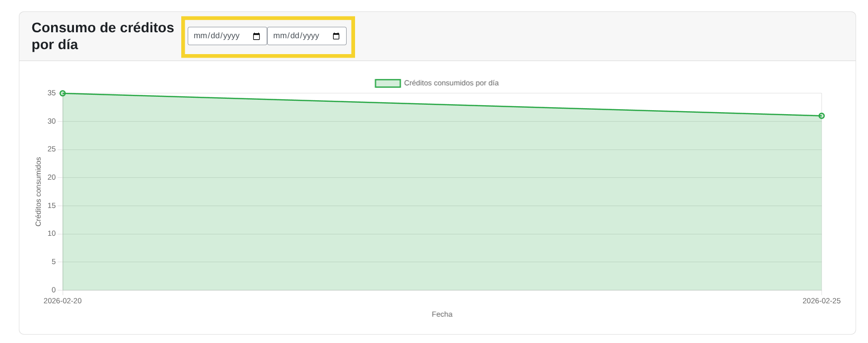Toggle the 'Créditos consumidos por día' legend label
This screenshot has width=868, height=343.
click(x=451, y=83)
